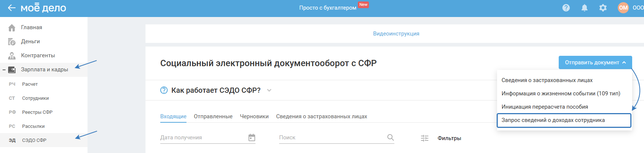This screenshot has width=644, height=153.
Task: Open Сотрудники in the sidebar
Action: [35, 98]
